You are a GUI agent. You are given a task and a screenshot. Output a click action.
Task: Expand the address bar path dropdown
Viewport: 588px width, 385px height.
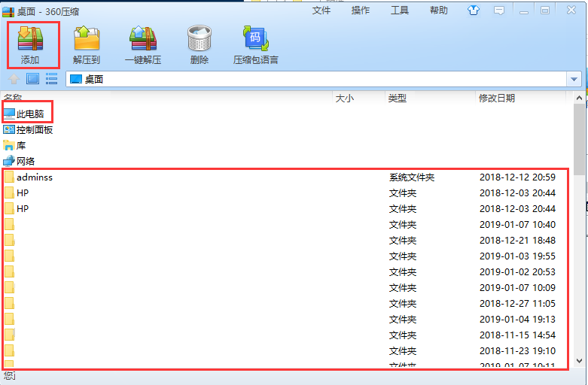[x=574, y=79]
